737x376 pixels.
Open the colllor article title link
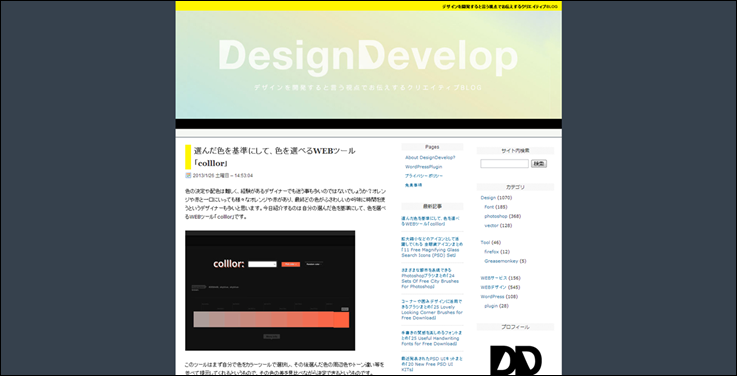click(x=274, y=157)
